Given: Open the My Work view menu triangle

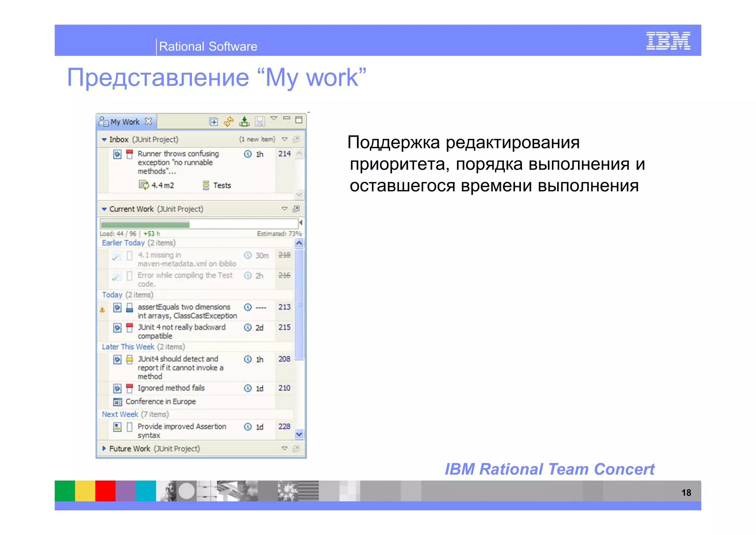Looking at the screenshot, I should 274,118.
